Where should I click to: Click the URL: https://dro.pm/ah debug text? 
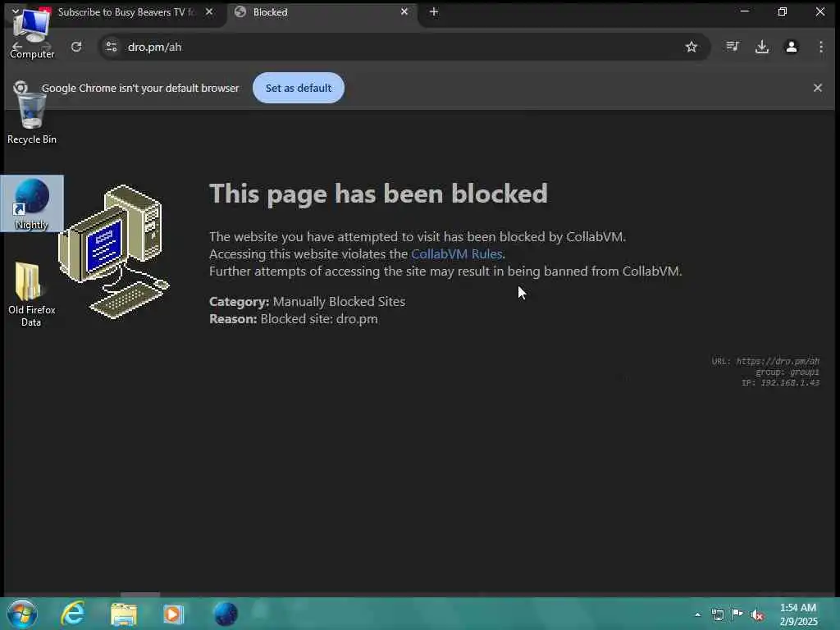pyautogui.click(x=765, y=361)
